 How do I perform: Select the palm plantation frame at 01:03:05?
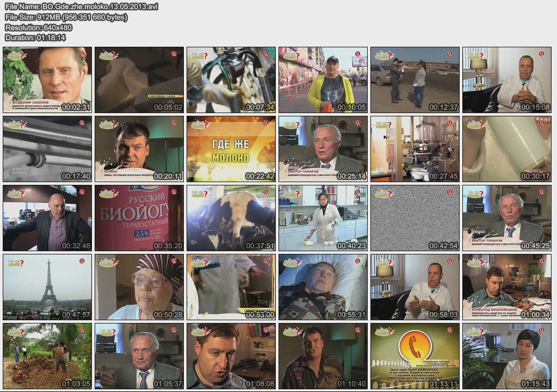click(x=47, y=356)
